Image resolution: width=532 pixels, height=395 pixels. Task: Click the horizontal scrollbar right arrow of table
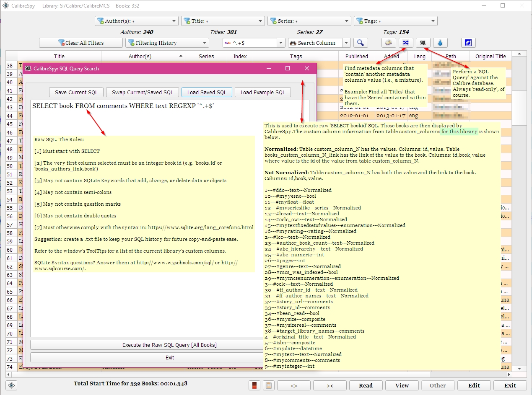click(508, 374)
